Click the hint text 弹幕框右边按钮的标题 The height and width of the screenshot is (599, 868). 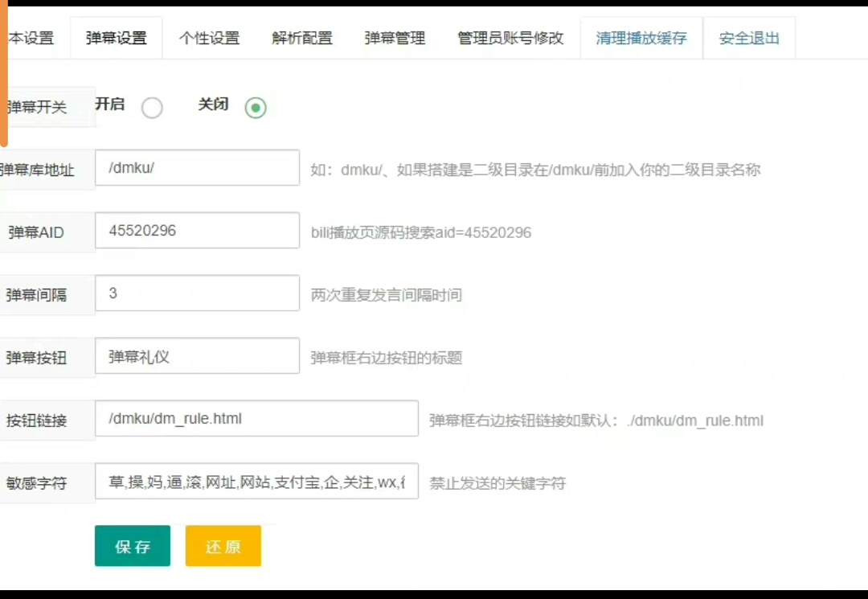pyautogui.click(x=387, y=358)
